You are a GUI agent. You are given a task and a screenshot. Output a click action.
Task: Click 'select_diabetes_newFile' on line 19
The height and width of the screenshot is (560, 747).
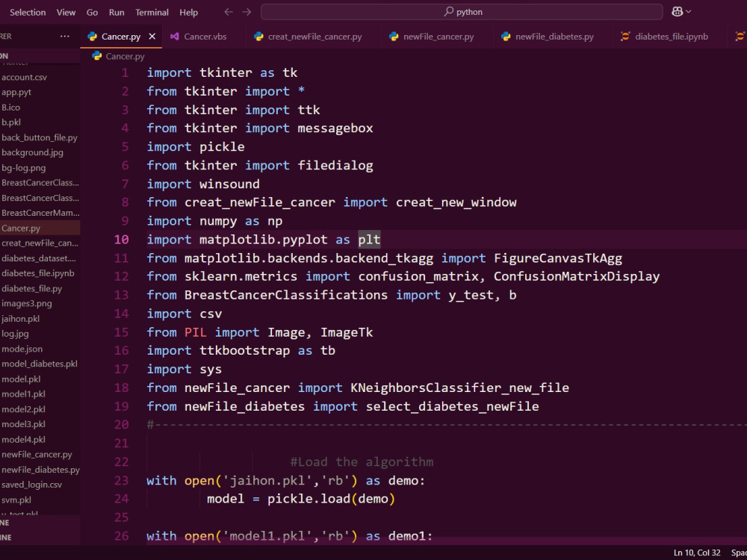[x=452, y=407]
